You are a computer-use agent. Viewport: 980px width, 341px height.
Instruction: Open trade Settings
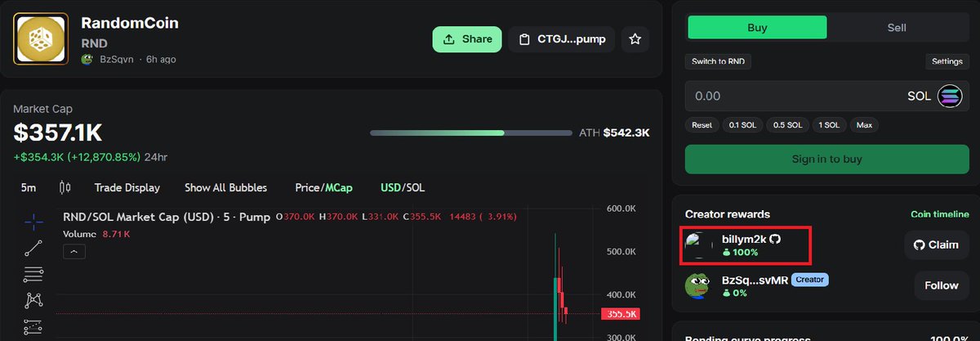[947, 61]
